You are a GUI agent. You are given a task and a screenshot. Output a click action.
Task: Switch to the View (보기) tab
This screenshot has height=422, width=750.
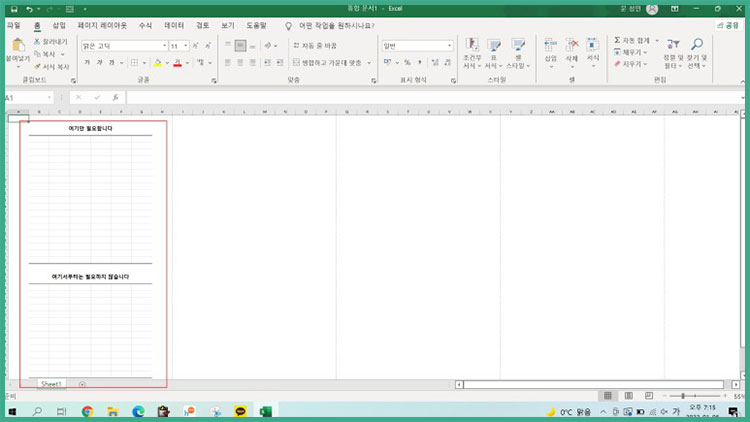click(x=228, y=25)
